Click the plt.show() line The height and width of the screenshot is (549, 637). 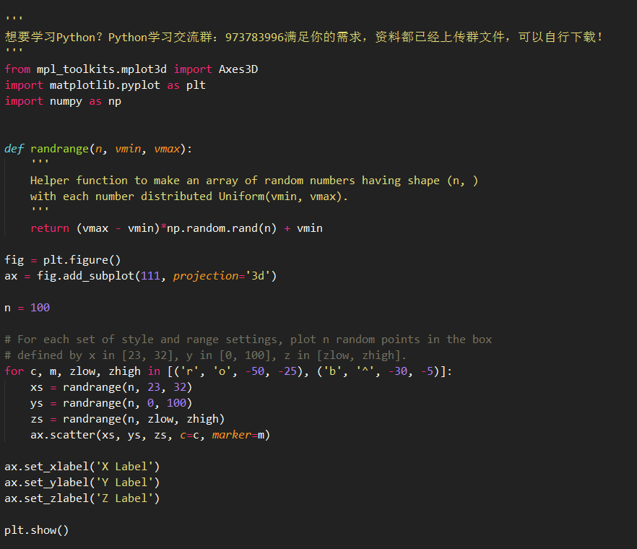click(37, 530)
